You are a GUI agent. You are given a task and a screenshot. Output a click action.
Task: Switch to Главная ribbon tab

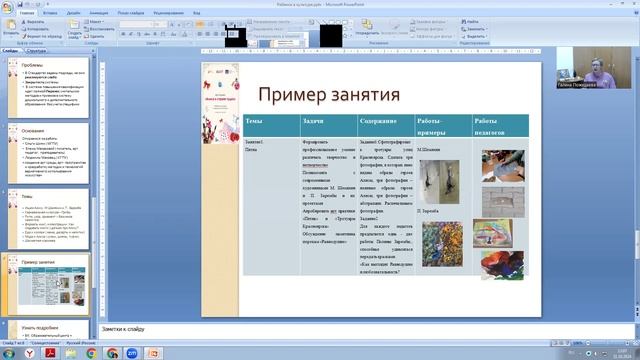[x=27, y=13]
